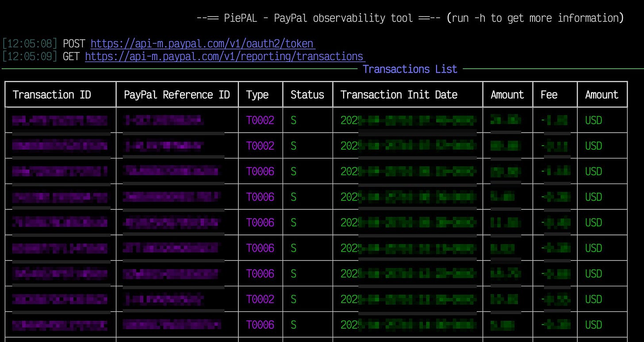Open the oauth2/token API URL link
This screenshot has height=342, width=644.
[203, 44]
